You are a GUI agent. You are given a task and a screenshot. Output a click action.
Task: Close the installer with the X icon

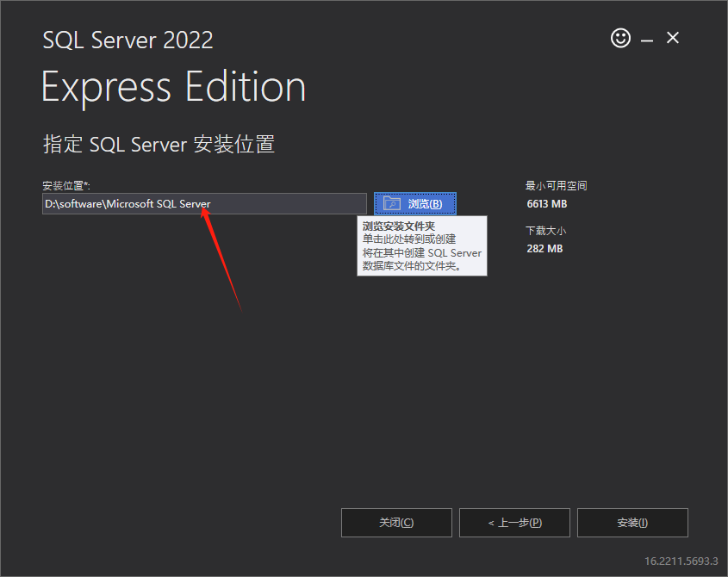[672, 38]
